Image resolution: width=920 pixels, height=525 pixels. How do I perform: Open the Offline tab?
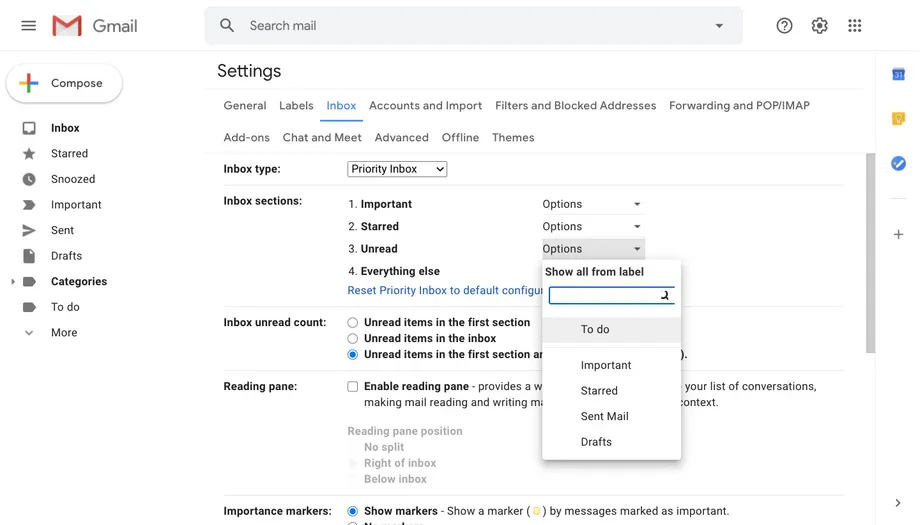pyautogui.click(x=460, y=137)
